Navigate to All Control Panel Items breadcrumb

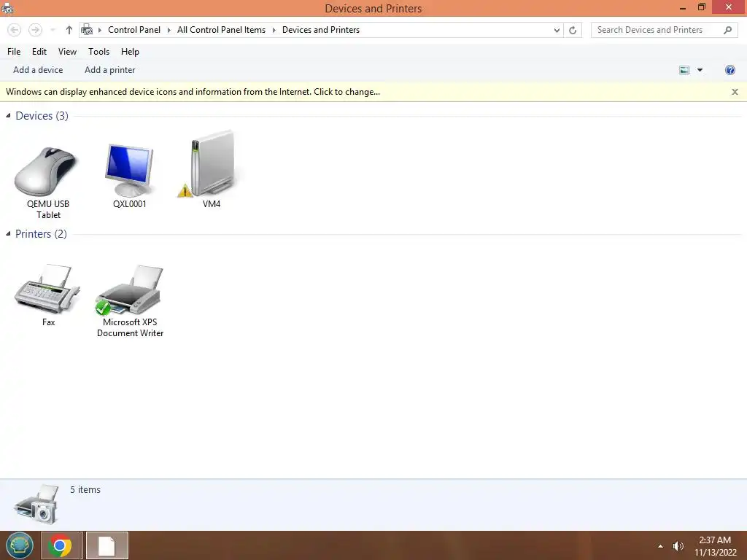(222, 30)
